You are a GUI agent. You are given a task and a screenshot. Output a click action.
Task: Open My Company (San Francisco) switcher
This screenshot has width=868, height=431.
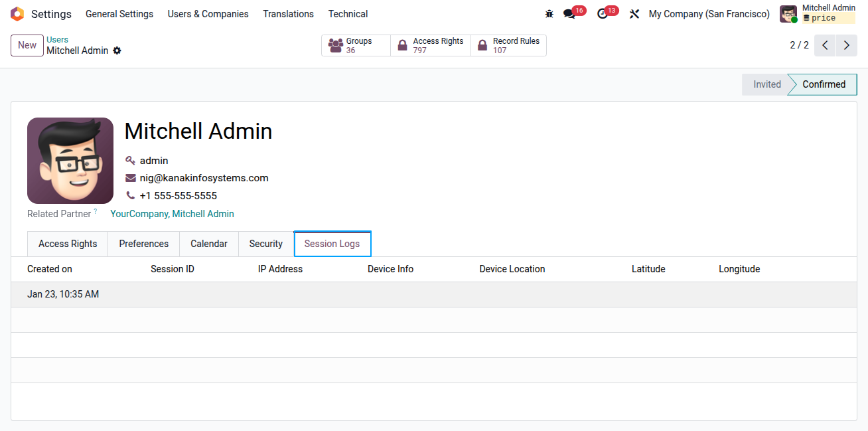coord(709,14)
